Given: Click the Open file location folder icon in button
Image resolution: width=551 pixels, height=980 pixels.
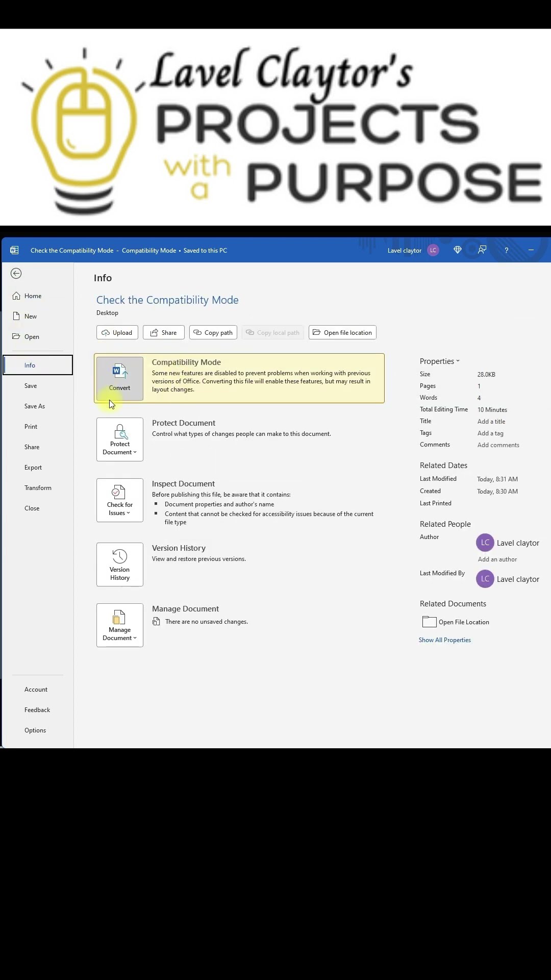Looking at the screenshot, I should coord(317,332).
